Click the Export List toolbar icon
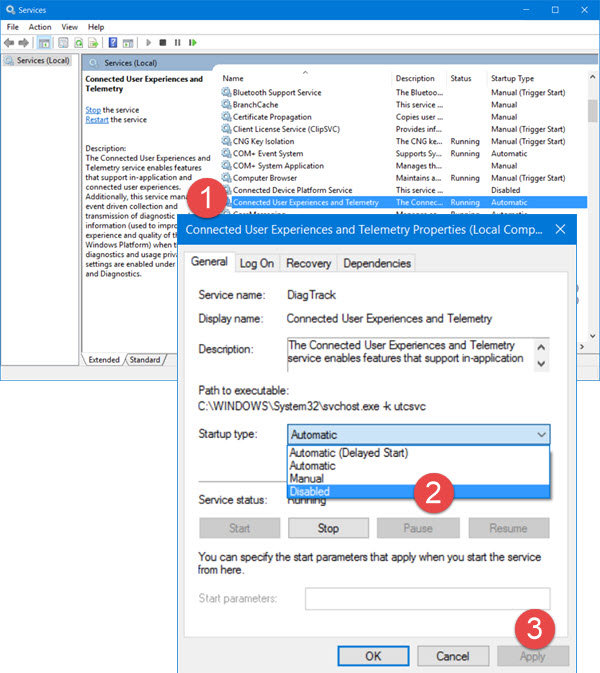Image resolution: width=600 pixels, height=673 pixels. click(x=93, y=43)
